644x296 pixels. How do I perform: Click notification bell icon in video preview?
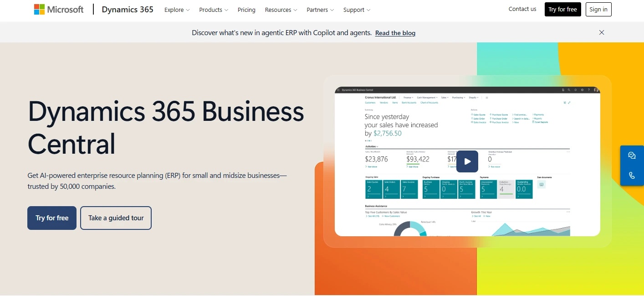(575, 90)
